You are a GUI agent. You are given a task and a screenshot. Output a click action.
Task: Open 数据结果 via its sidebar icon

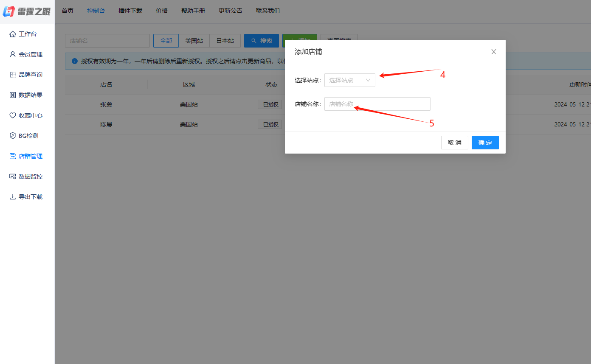pyautogui.click(x=13, y=95)
